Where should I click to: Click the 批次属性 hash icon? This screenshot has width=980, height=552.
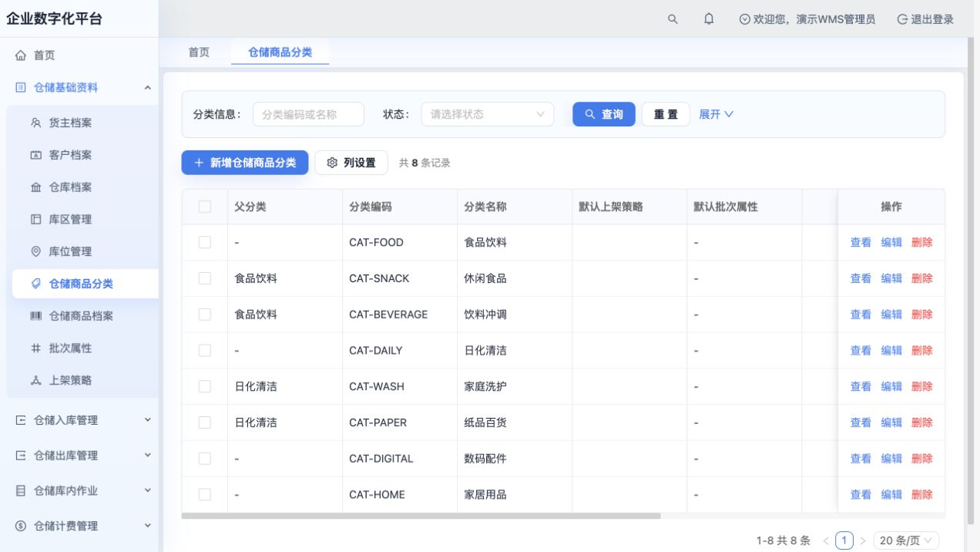tap(35, 348)
